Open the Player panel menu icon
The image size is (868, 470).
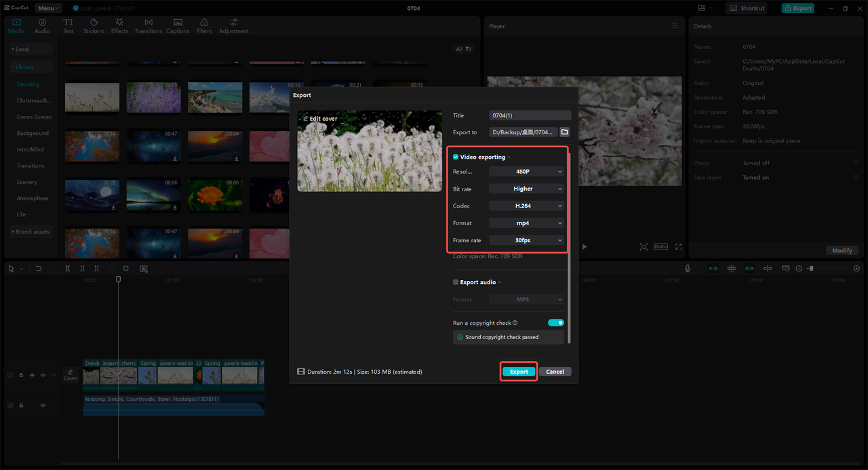675,26
